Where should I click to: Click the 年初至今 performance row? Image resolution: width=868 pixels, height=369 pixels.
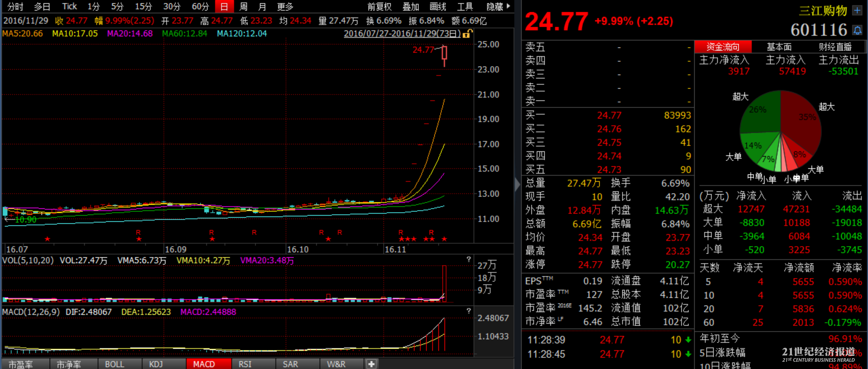[x=781, y=338]
